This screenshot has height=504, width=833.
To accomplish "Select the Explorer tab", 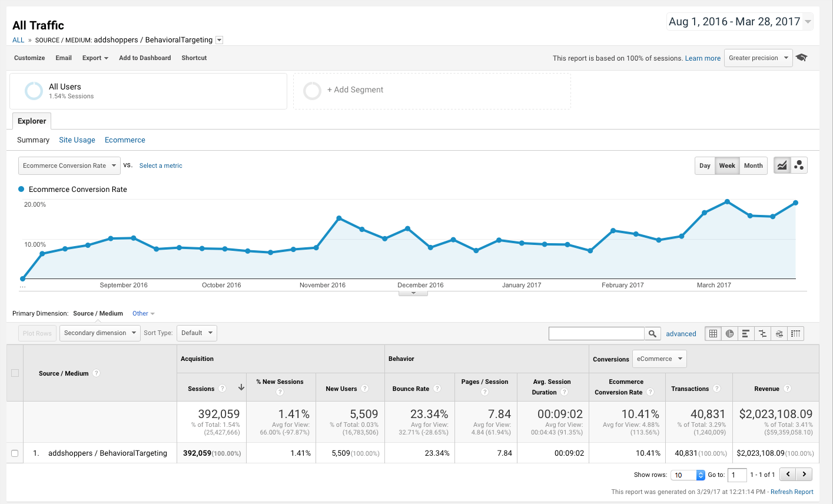I will pos(32,121).
